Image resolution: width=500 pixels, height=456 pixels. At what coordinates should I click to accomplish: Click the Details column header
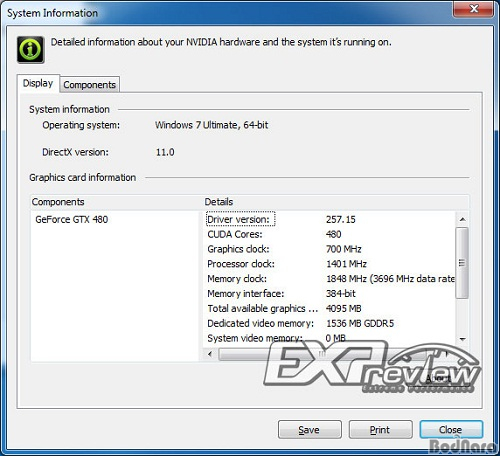[336, 202]
